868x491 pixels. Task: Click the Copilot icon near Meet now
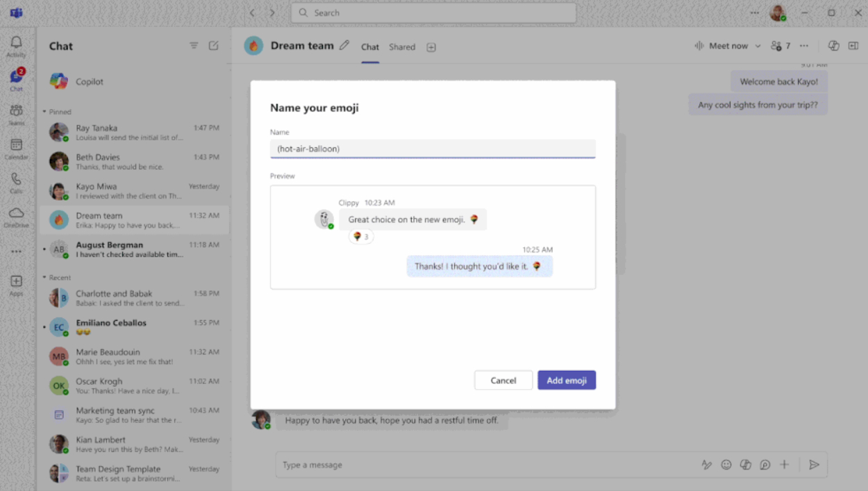[833, 45]
